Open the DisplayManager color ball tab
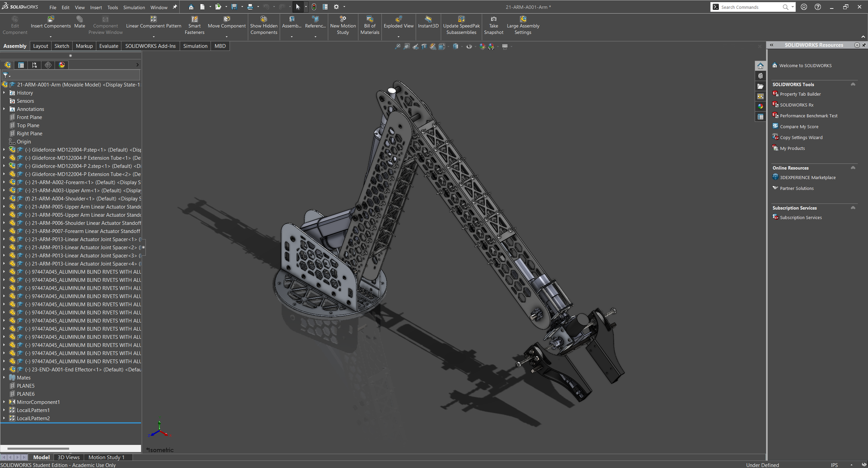The image size is (868, 468). point(62,65)
